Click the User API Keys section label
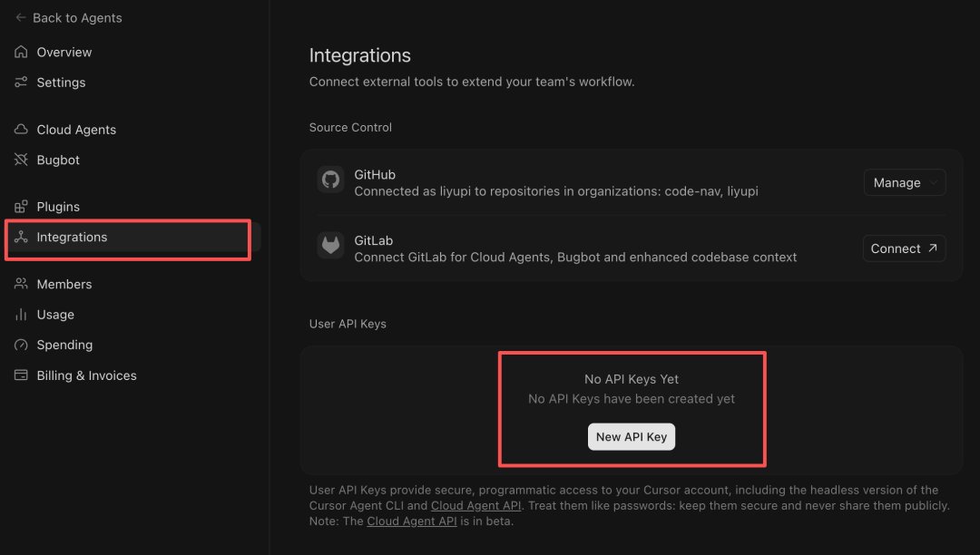This screenshot has height=555, width=980. pos(348,324)
